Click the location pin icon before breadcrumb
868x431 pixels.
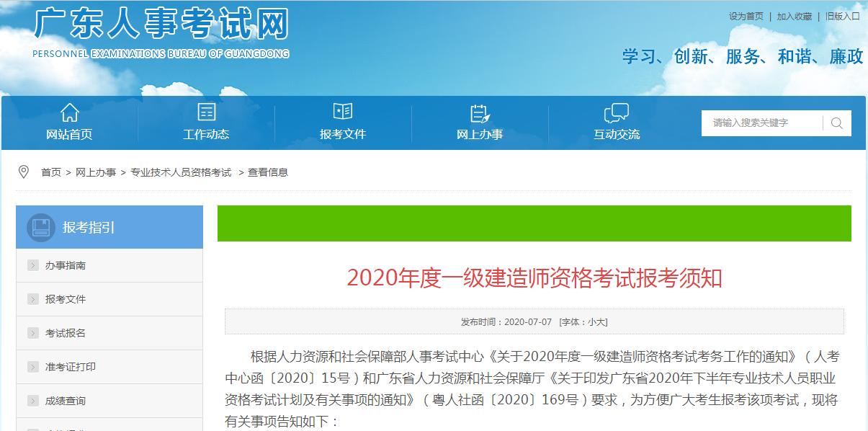23,172
